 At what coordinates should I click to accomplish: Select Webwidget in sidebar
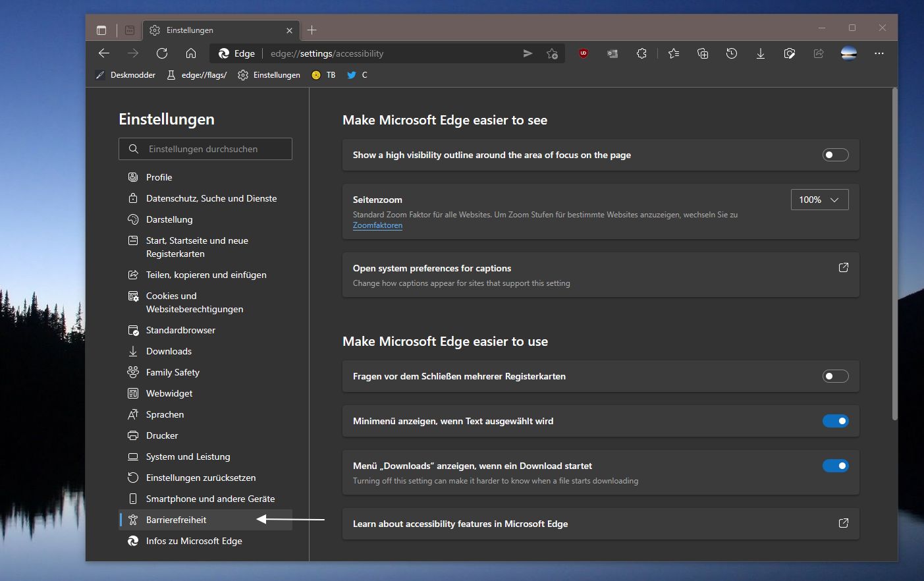[205, 393]
